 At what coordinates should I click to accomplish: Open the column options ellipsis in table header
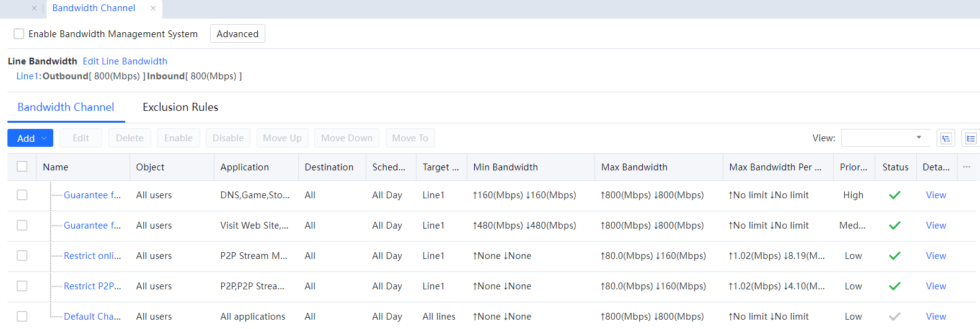(x=966, y=167)
